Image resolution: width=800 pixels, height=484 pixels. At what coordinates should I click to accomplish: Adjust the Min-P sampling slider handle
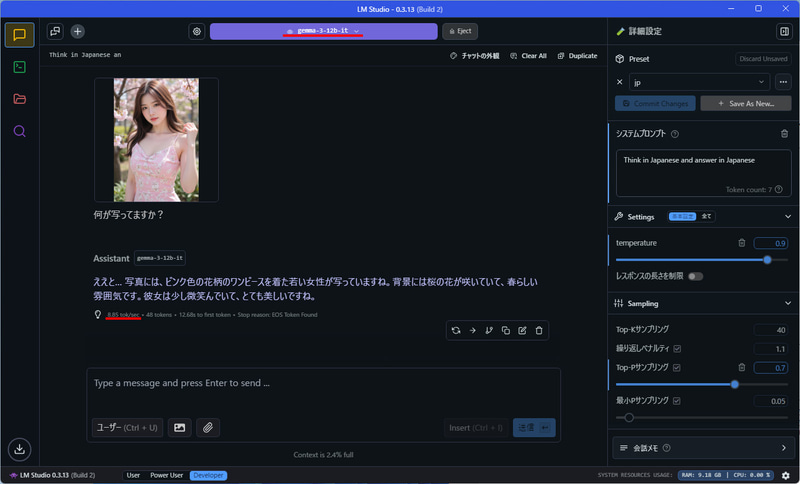click(629, 418)
